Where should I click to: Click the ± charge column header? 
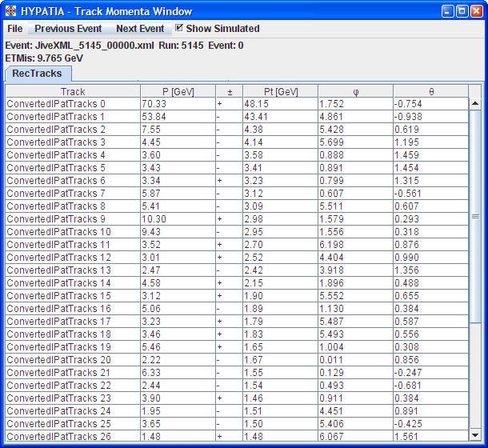tap(230, 91)
